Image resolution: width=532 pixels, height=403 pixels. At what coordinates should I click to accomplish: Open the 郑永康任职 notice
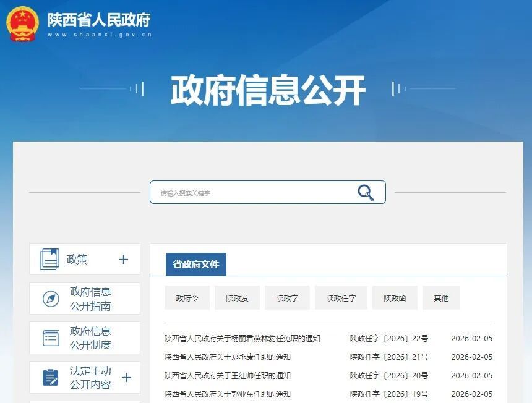(x=226, y=357)
